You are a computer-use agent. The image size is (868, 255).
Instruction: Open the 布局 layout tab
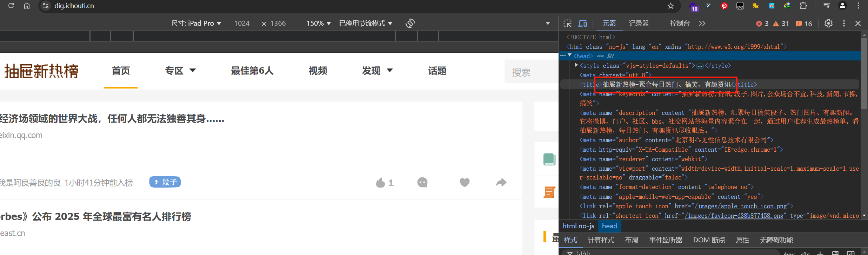click(632, 240)
